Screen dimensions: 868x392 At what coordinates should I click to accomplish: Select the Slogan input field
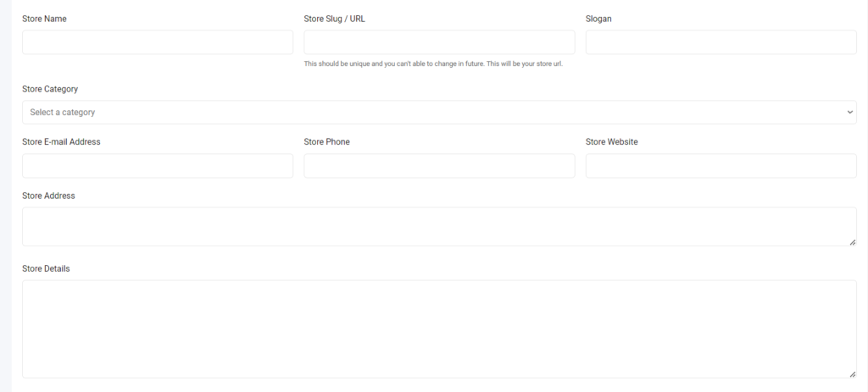721,42
